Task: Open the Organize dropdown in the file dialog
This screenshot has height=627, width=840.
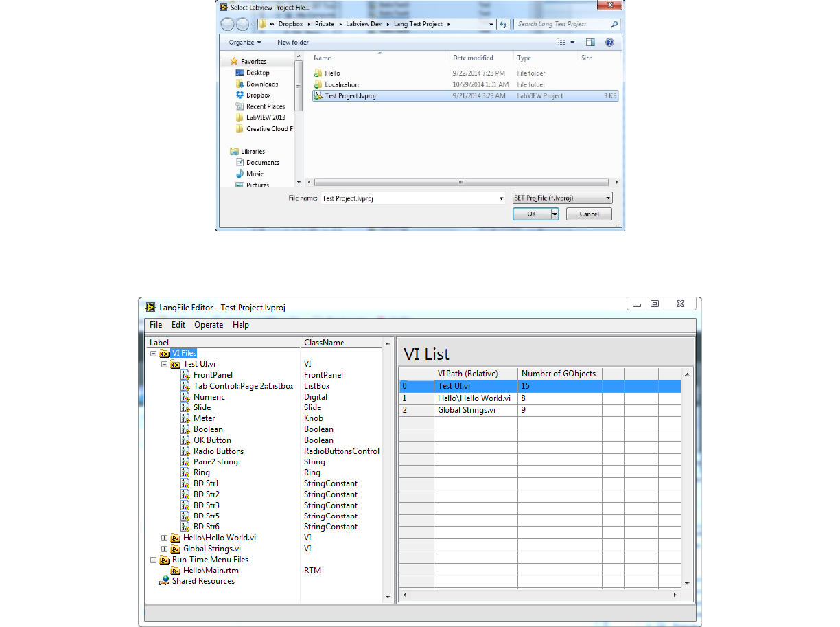Action: coord(245,43)
